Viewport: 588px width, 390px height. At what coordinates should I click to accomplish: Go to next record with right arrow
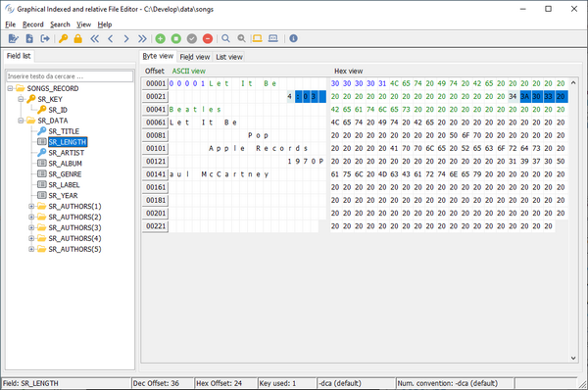point(126,38)
